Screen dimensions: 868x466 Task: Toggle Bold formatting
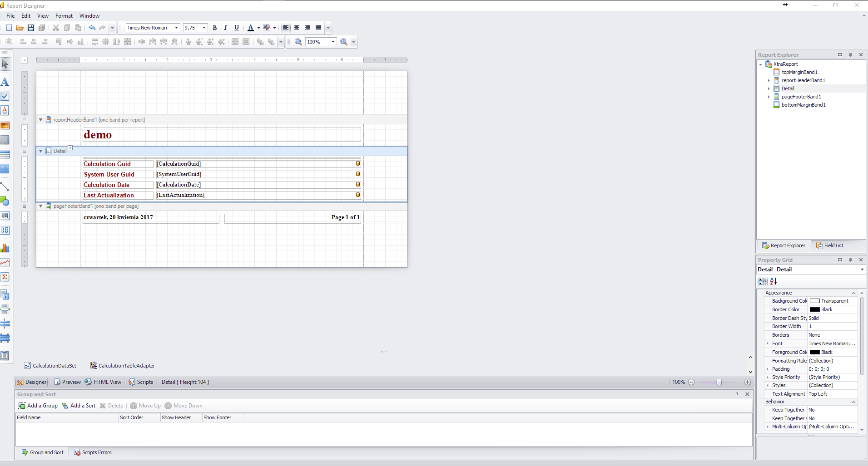[x=215, y=28]
